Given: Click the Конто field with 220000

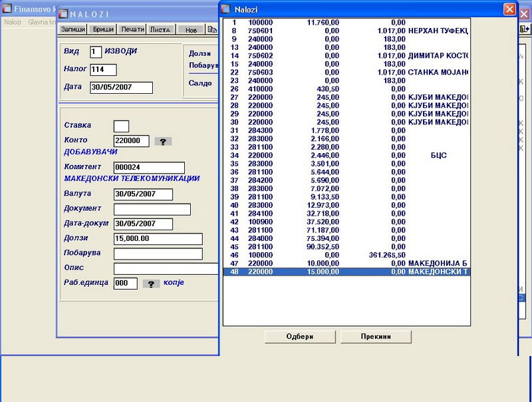Looking at the screenshot, I should (x=131, y=141).
